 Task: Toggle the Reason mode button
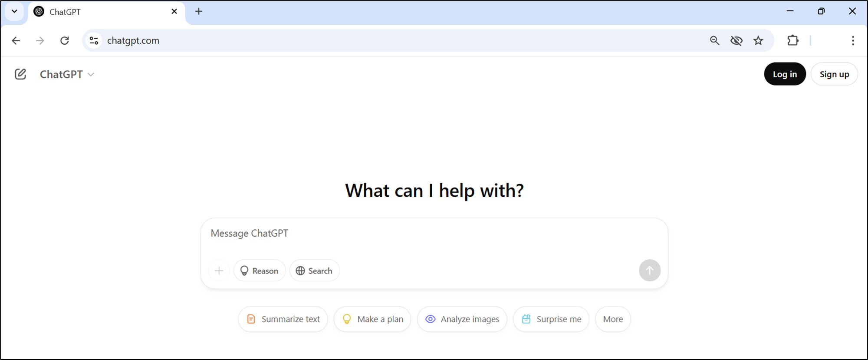pyautogui.click(x=260, y=271)
